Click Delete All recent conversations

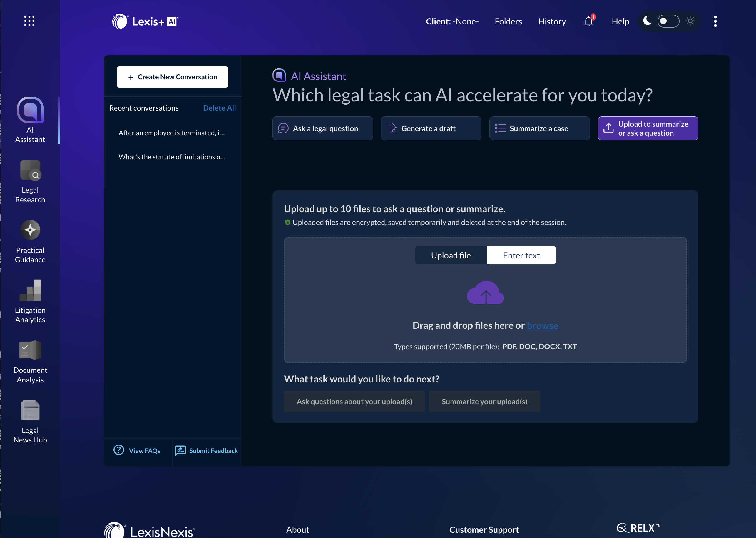tap(219, 108)
